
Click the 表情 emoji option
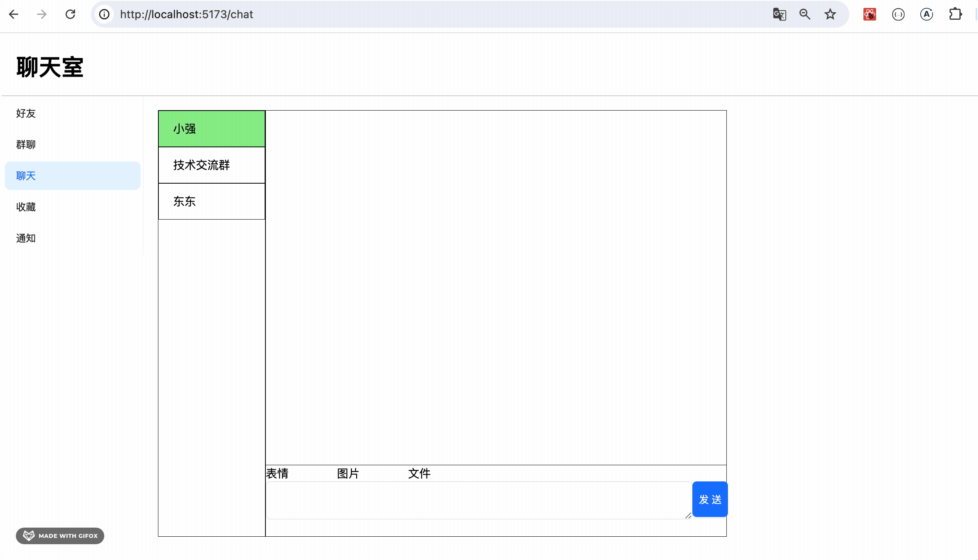(277, 474)
